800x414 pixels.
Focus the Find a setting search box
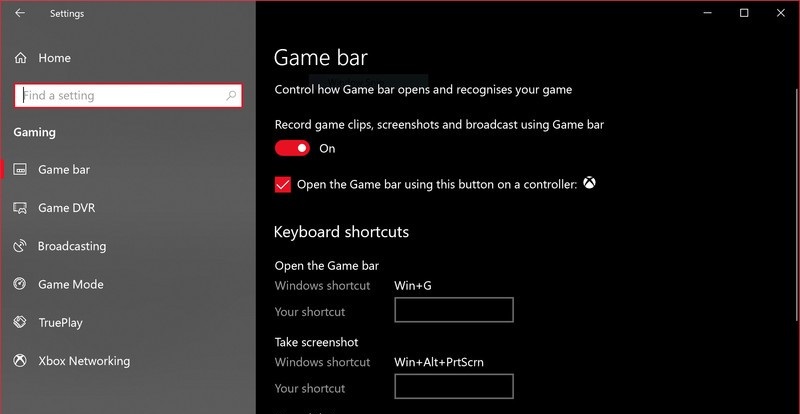[x=120, y=96]
